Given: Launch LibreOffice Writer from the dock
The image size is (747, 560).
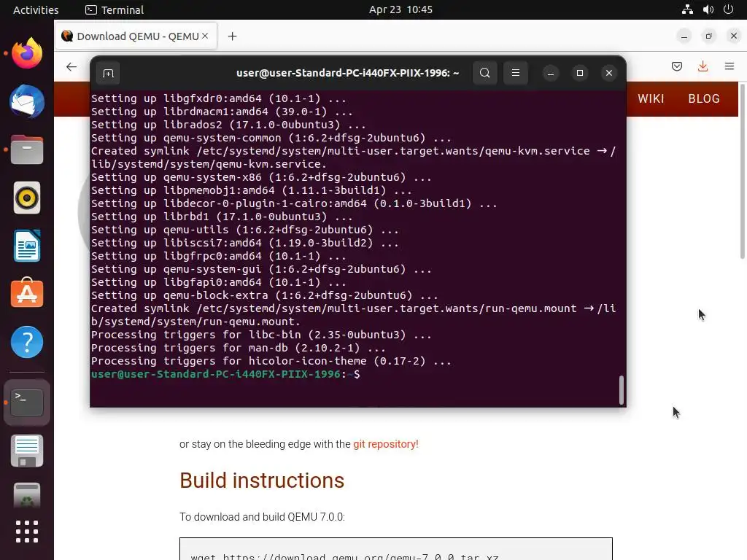Looking at the screenshot, I should 27,246.
